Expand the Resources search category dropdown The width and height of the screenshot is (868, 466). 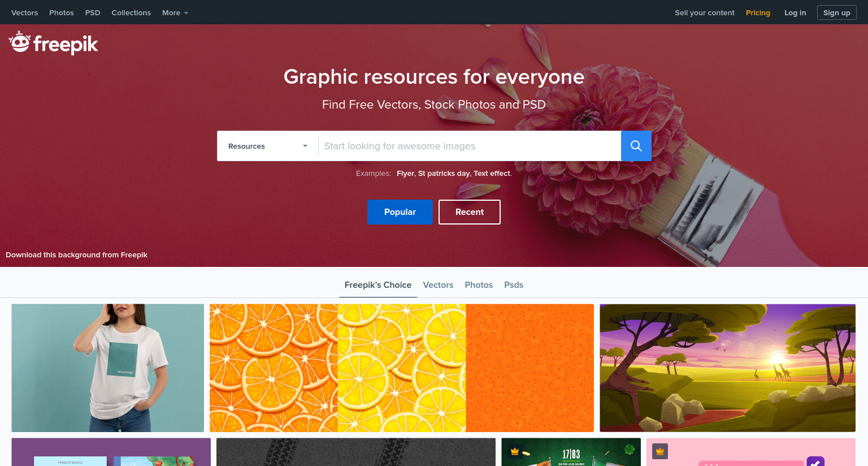point(268,146)
